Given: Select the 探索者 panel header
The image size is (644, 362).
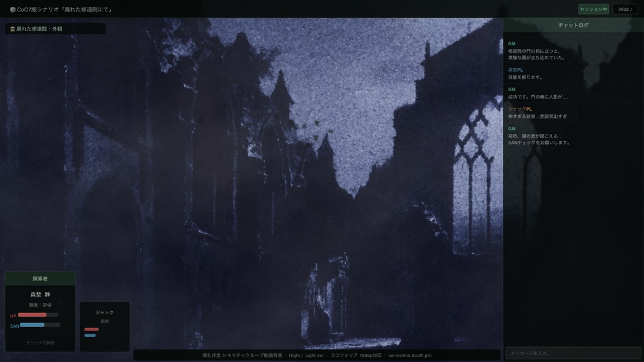Looking at the screenshot, I should tap(40, 278).
